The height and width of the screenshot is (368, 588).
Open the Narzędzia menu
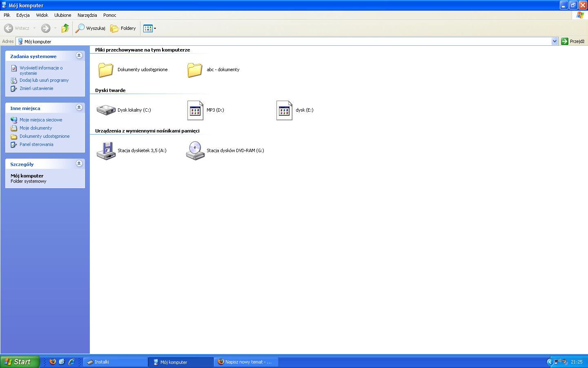pyautogui.click(x=87, y=15)
